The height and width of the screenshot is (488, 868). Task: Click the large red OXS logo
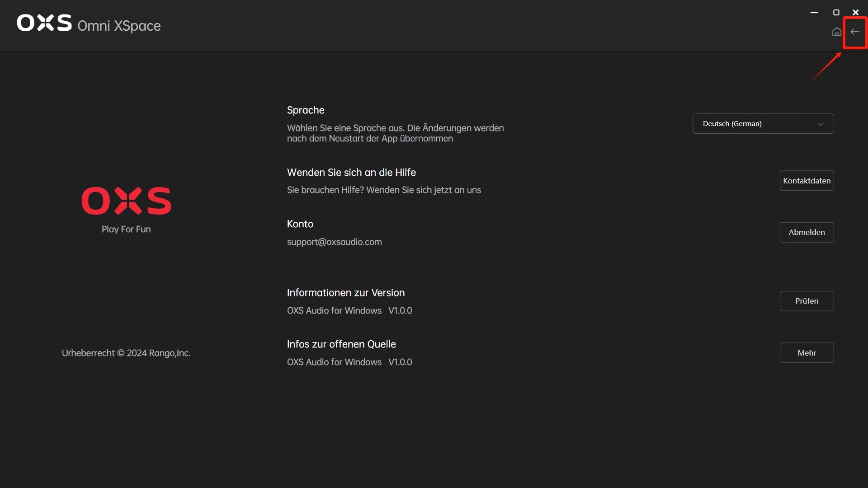126,201
